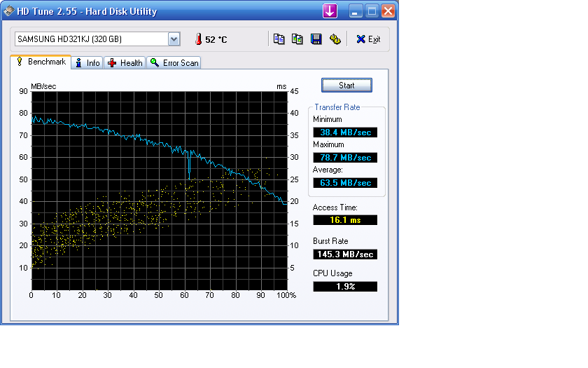The image size is (588, 368).
Task: Switch to the Info tab
Action: 87,62
